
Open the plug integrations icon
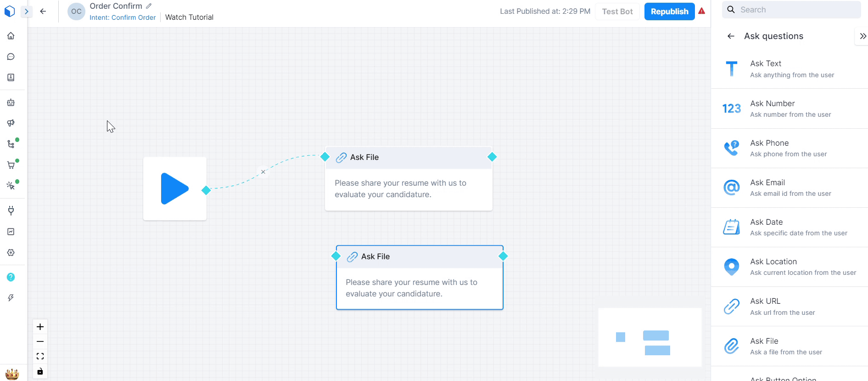click(x=11, y=211)
